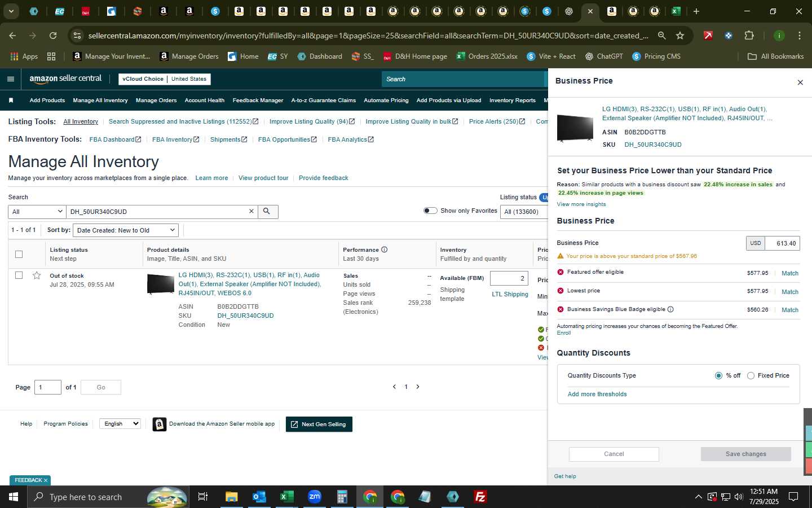Open SKU link DH_50UR340C9UD in the table

coord(245,316)
